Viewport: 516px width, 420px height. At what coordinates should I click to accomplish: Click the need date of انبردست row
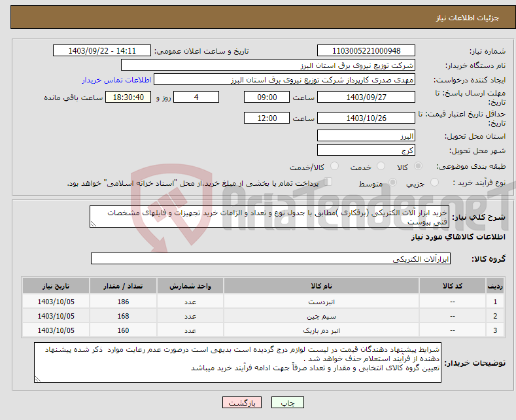click(56, 302)
